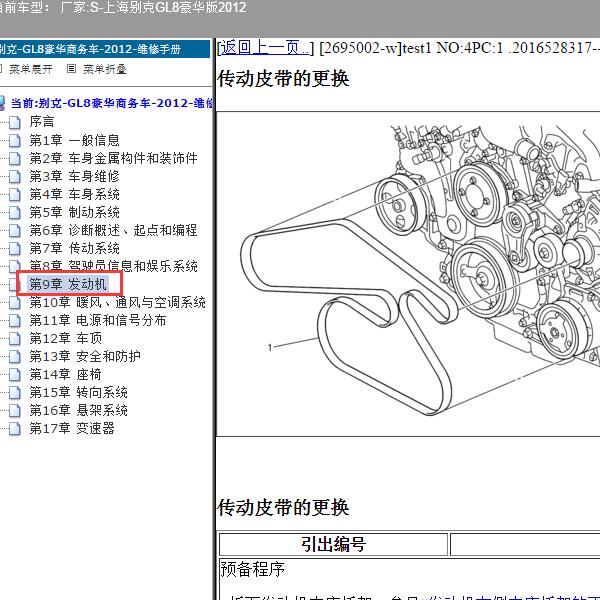Click 当前:别克-GL8豪华商务车-2012 root node

(112, 103)
